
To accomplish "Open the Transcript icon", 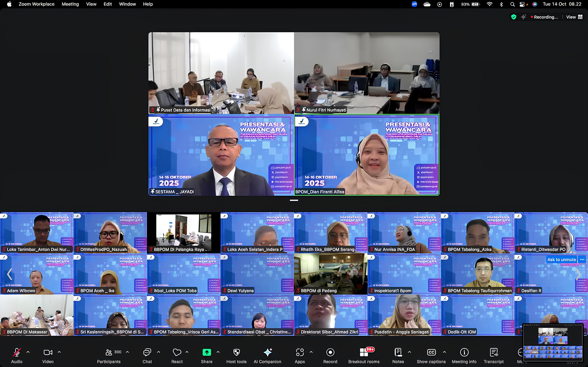I will 493,352.
